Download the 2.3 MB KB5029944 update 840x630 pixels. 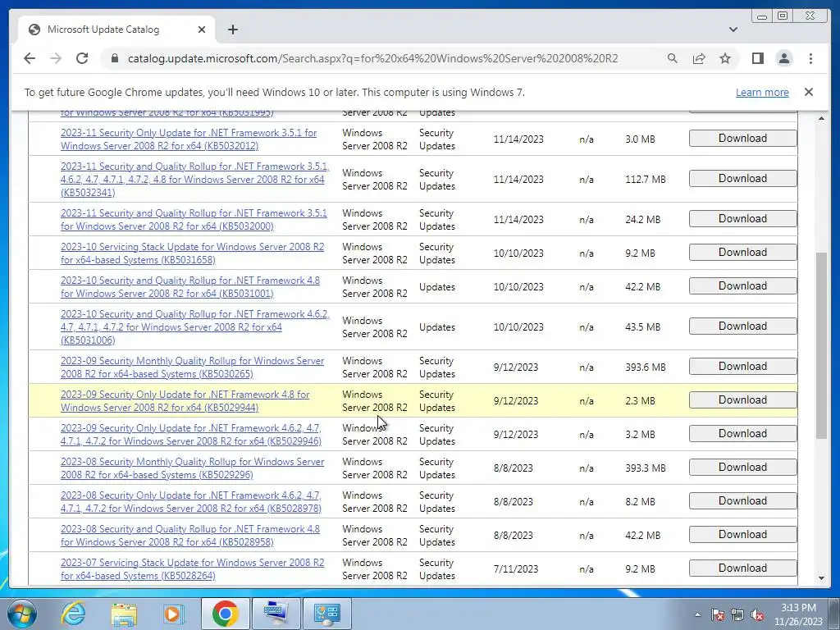coord(742,400)
